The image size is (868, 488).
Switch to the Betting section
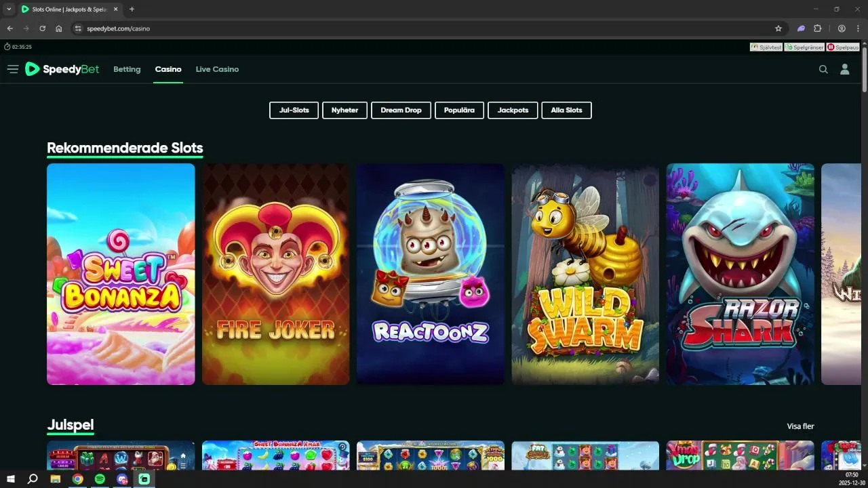(127, 69)
